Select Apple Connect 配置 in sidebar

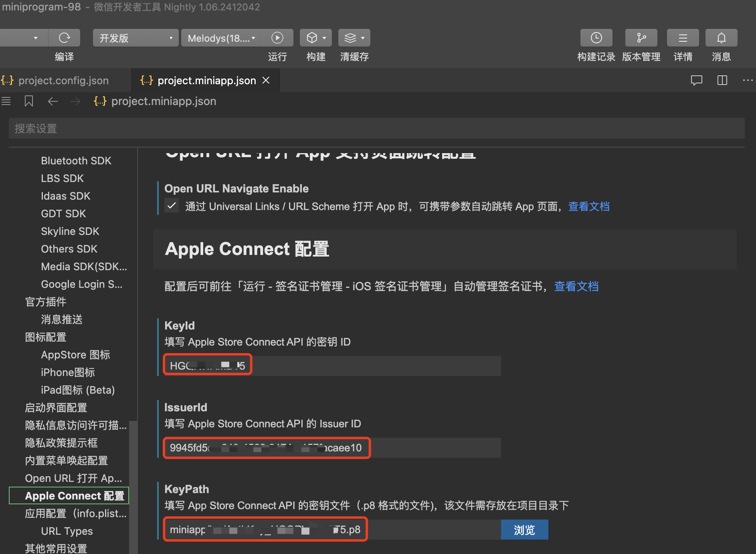pyautogui.click(x=69, y=496)
